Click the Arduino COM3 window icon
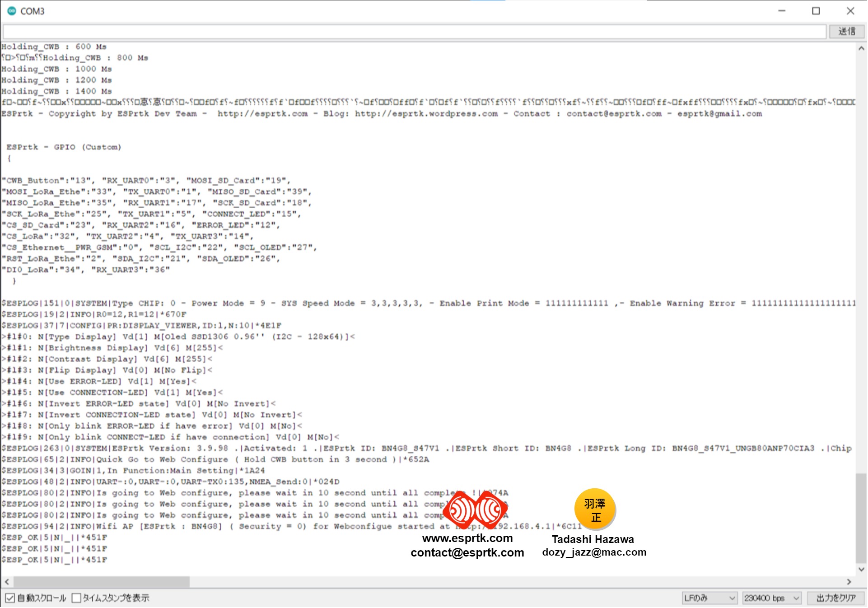 click(12, 11)
